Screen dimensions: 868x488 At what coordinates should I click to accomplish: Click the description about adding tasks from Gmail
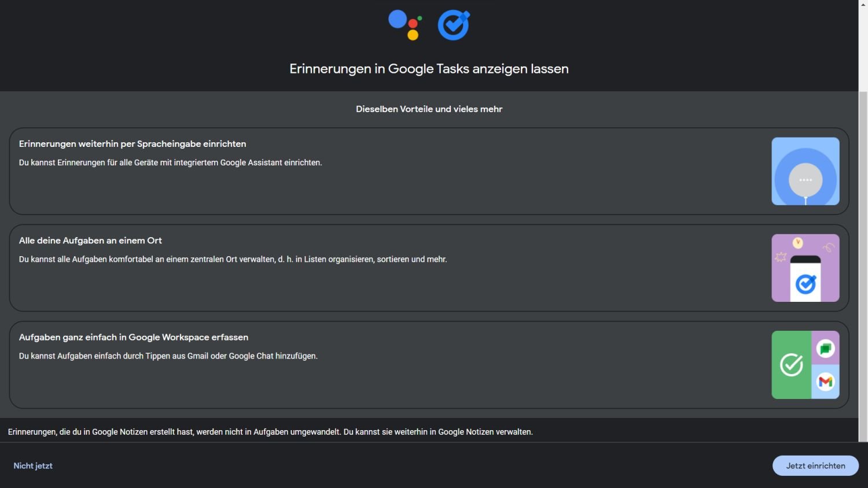tap(168, 356)
